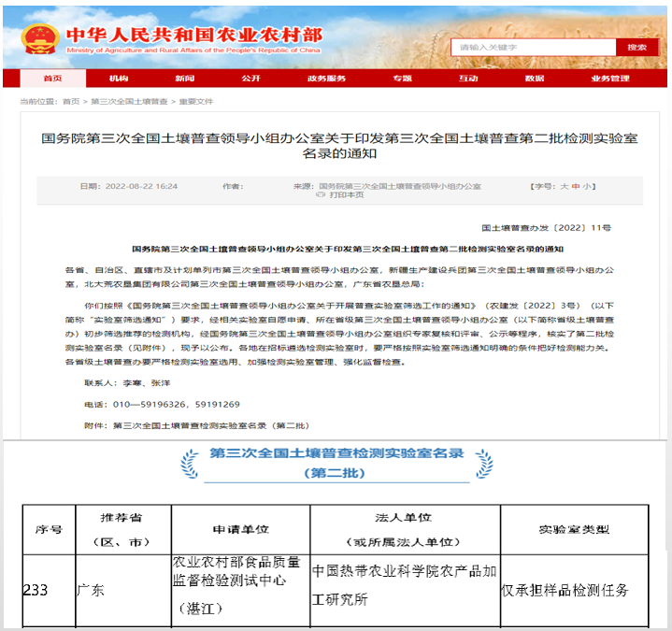Click the 序号 table header
Viewport: 672px width, 631px height.
click(49, 530)
